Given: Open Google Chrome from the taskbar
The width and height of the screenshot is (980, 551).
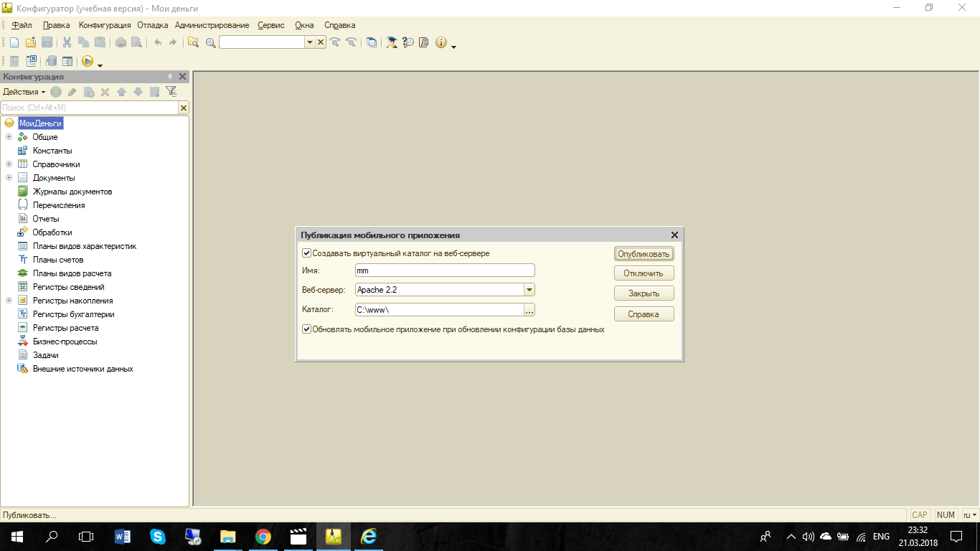Looking at the screenshot, I should pos(263,536).
